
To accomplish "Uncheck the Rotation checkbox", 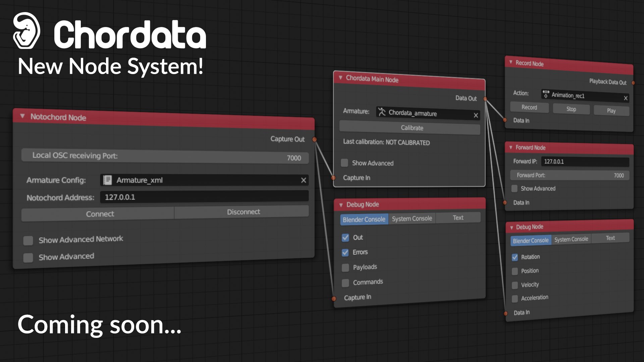I will click(x=515, y=257).
